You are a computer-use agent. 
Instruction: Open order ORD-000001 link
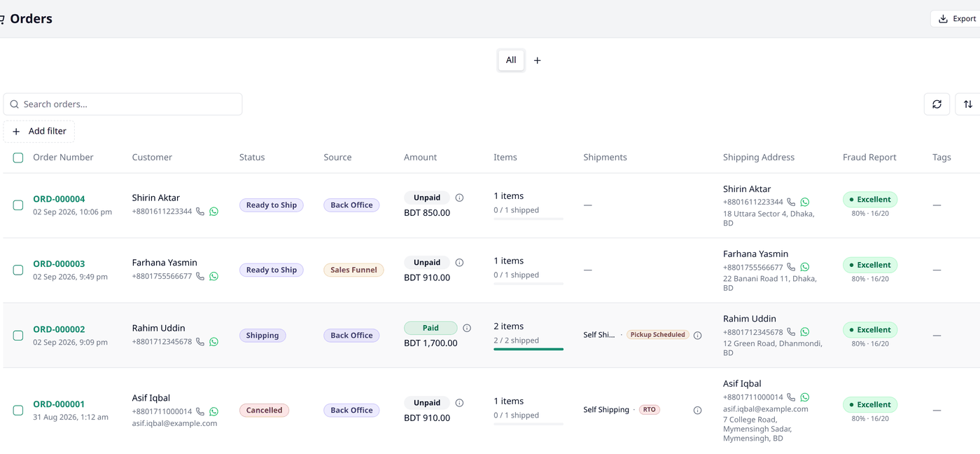tap(59, 404)
